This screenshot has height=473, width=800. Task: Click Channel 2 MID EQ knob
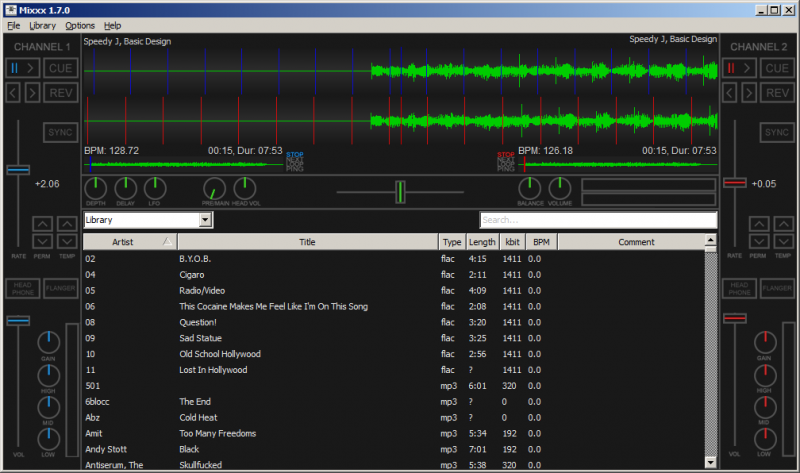tap(765, 407)
